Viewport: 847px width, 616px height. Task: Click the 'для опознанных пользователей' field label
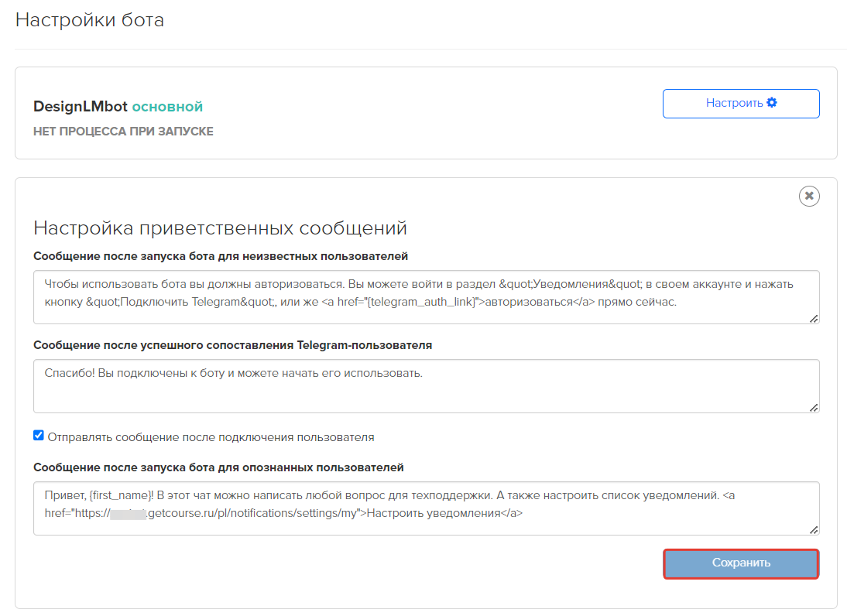point(218,467)
